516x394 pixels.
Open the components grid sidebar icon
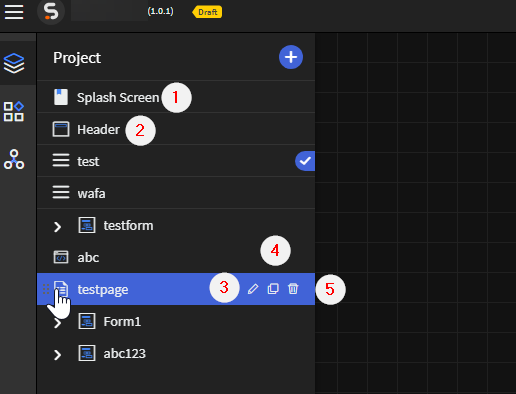pos(14,111)
